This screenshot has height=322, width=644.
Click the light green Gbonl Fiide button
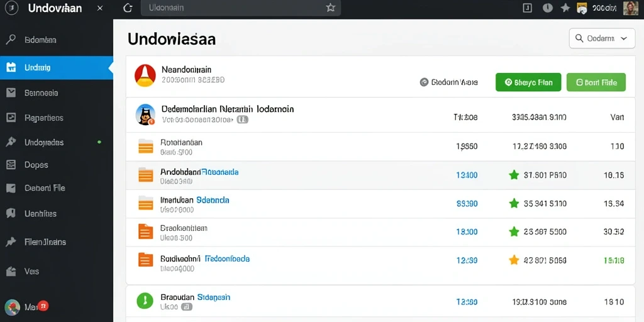click(x=596, y=82)
